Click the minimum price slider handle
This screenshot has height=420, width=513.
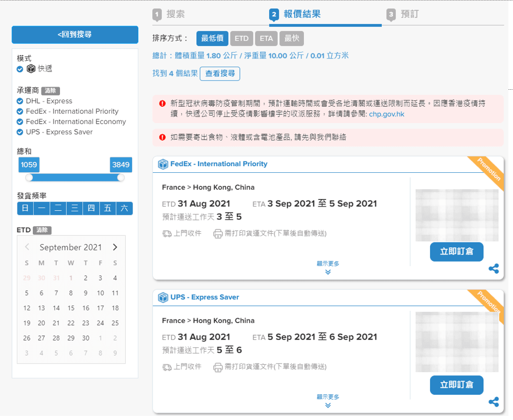[29, 177]
